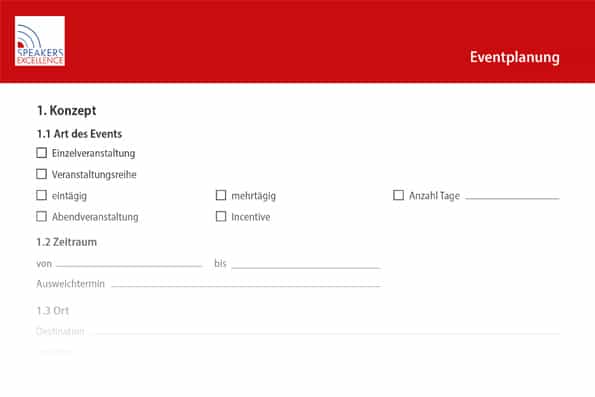
Task: Click the Speakers Excellence logo
Action: 40,41
